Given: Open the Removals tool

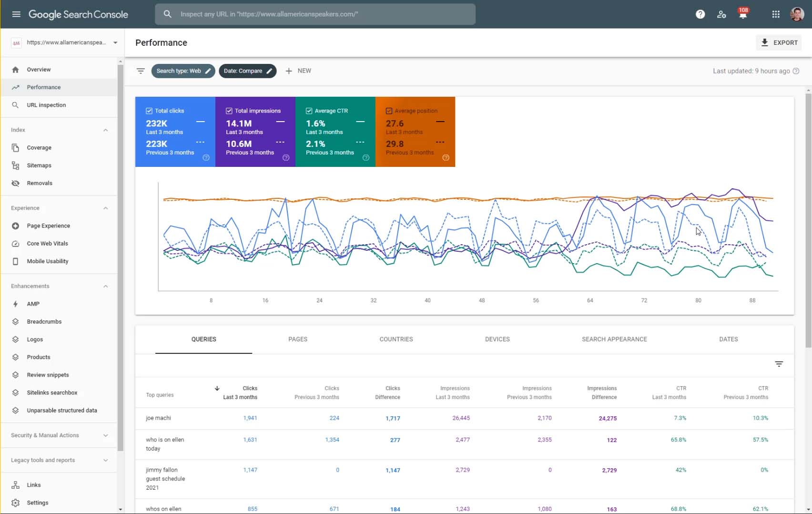Looking at the screenshot, I should pos(59,183).
